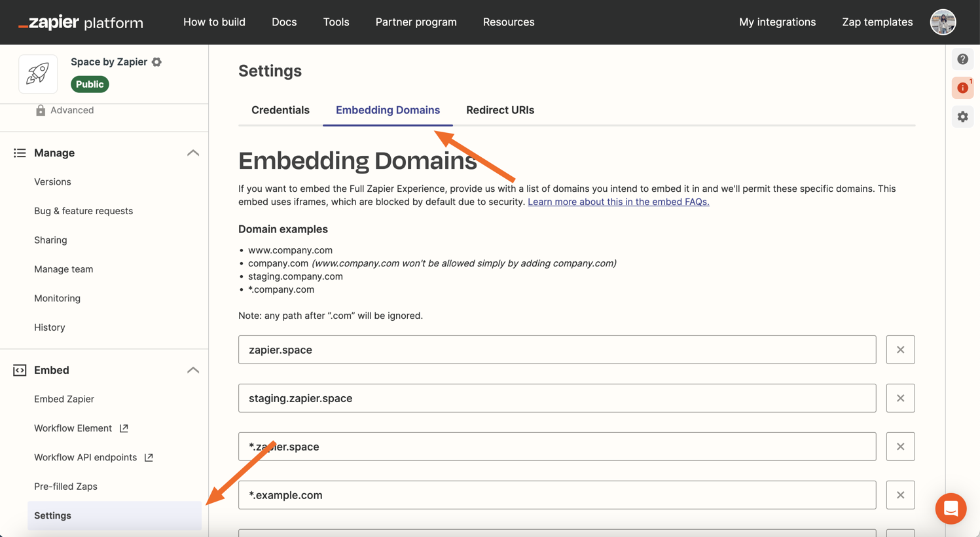Switch to the Credentials tab
This screenshot has width=980, height=537.
pyautogui.click(x=280, y=110)
